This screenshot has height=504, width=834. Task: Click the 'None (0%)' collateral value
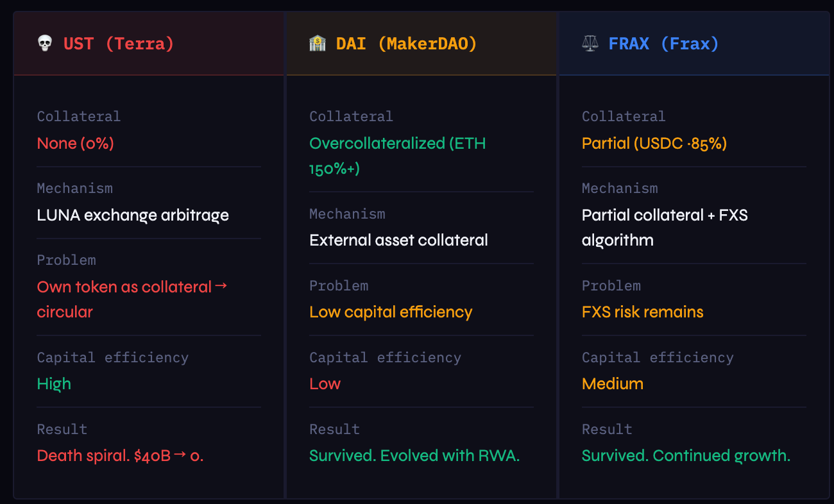(76, 143)
